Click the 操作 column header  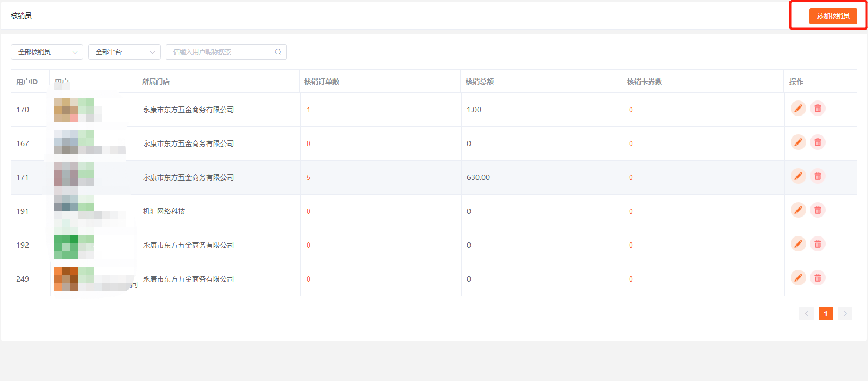point(796,82)
